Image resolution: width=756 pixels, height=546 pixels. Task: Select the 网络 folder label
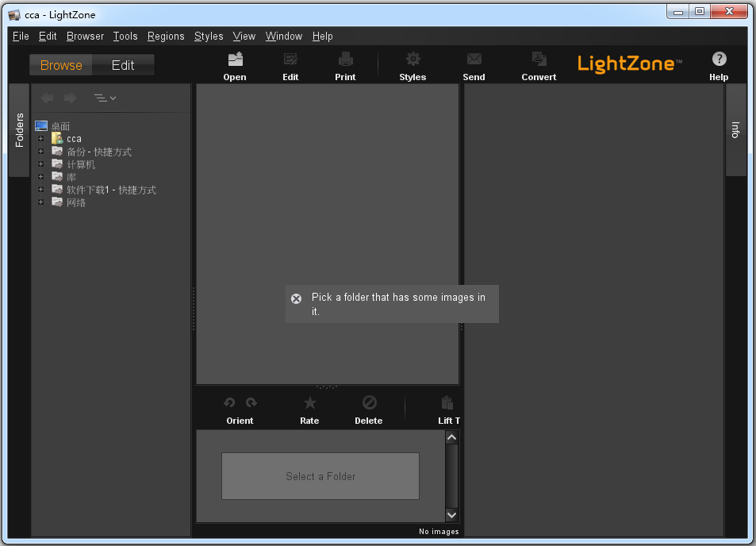(x=76, y=202)
